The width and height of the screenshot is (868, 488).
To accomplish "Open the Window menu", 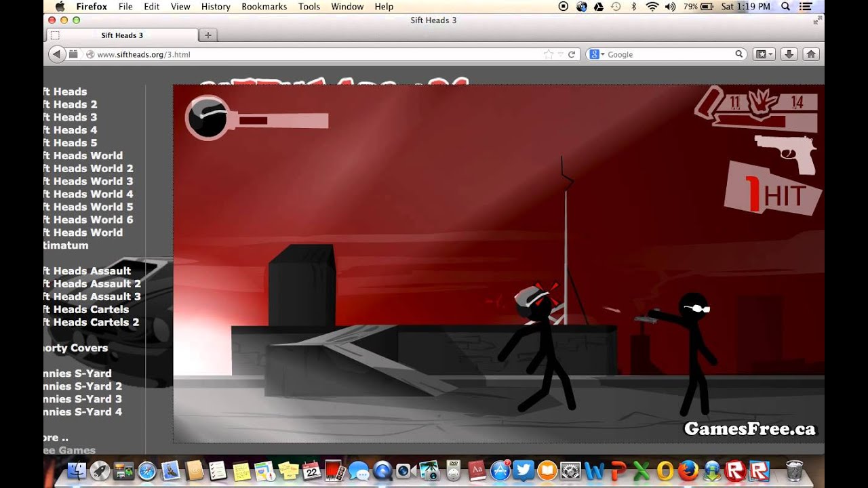I will point(347,6).
